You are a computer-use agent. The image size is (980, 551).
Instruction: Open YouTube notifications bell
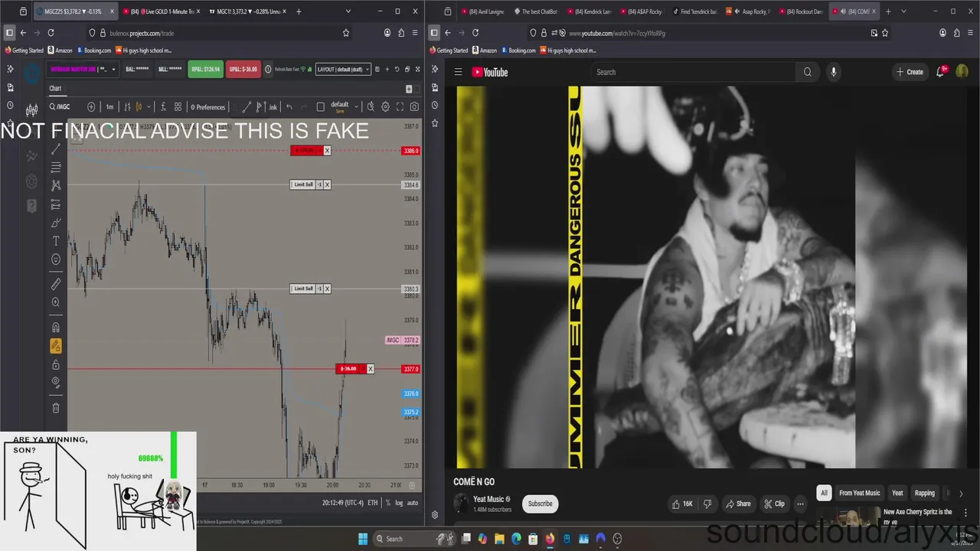pyautogui.click(x=941, y=72)
